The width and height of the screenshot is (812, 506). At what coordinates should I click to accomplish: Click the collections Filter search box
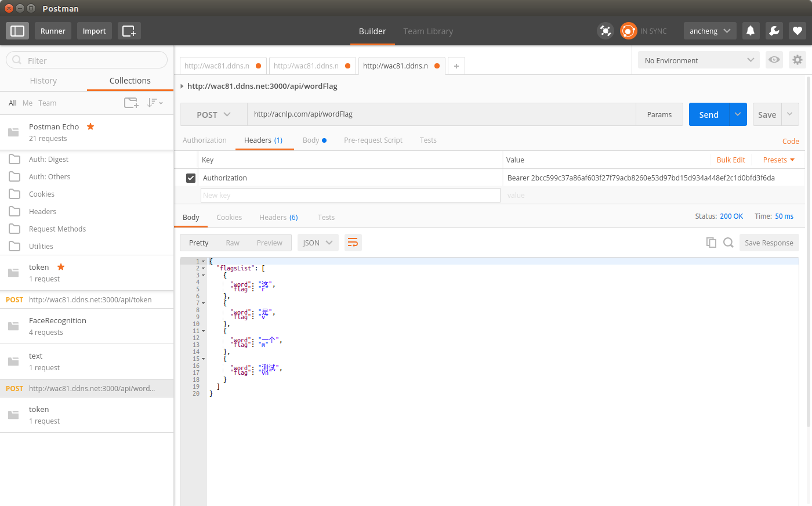click(87, 60)
